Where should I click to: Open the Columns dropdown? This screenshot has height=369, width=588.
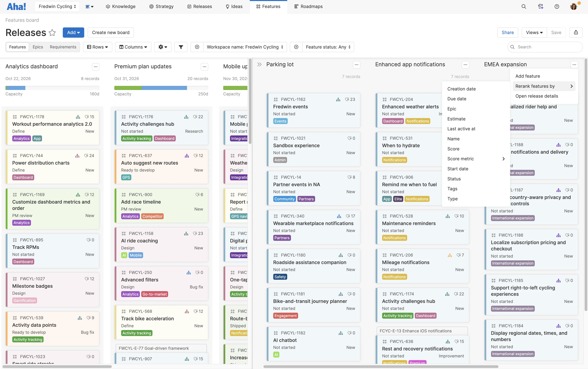click(x=133, y=47)
